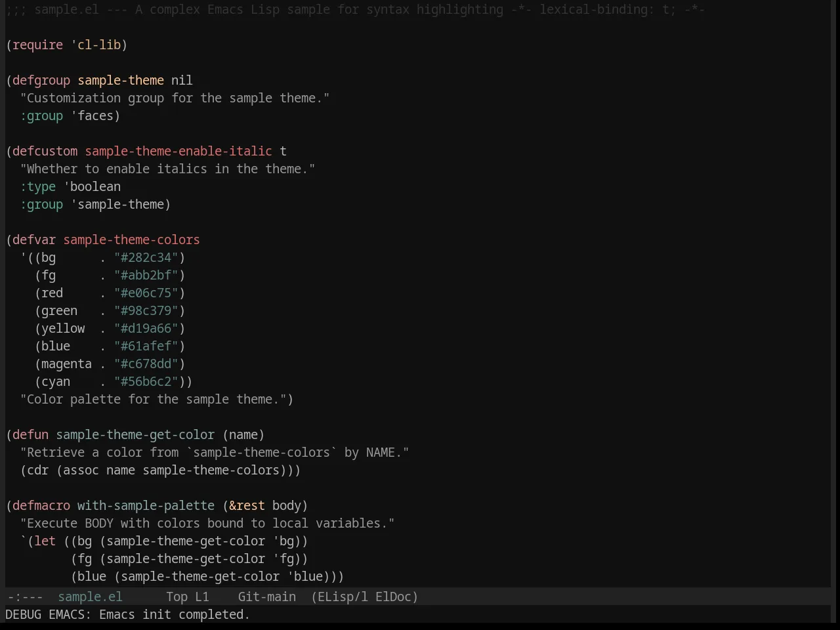Click 'sample-theme-enable-italic' variable name

click(x=178, y=151)
